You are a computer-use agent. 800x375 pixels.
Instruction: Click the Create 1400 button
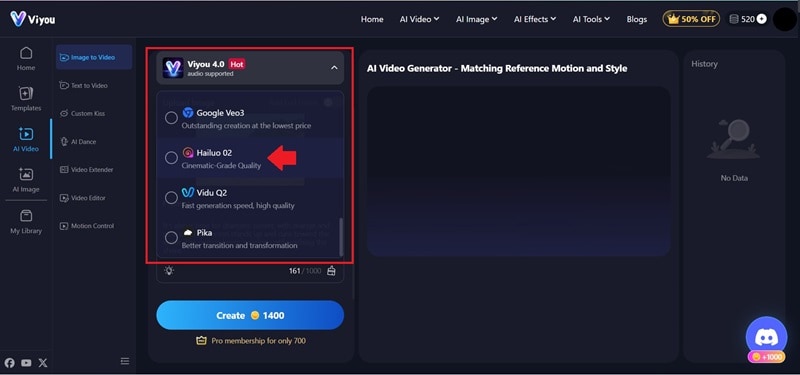pos(250,315)
